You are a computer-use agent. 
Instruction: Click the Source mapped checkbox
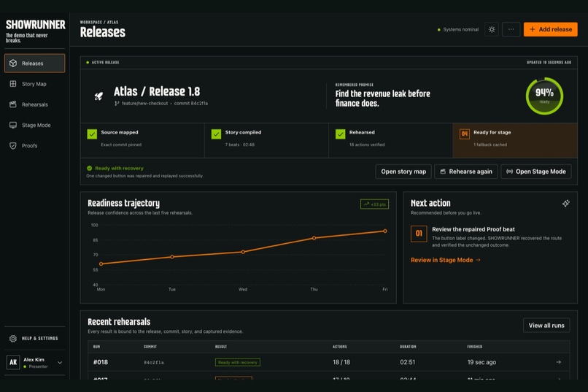[x=92, y=134]
